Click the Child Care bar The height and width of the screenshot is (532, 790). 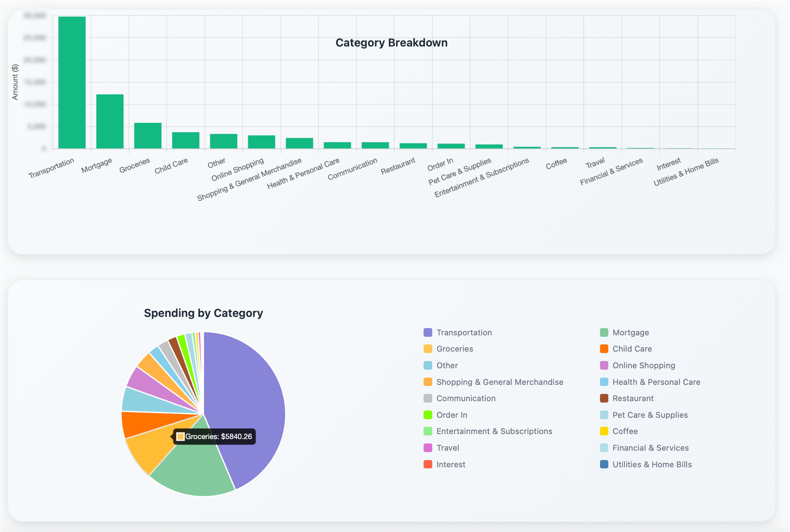click(x=186, y=140)
